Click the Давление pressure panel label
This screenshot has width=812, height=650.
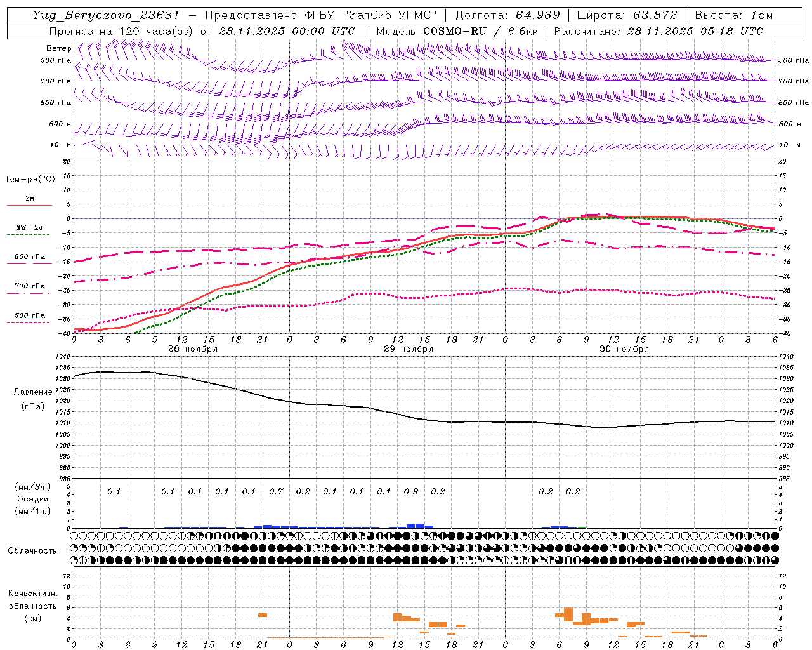coord(32,392)
